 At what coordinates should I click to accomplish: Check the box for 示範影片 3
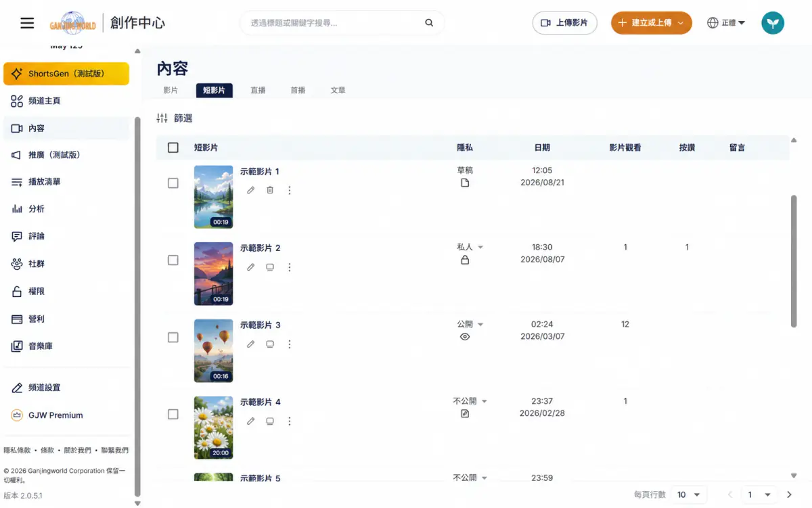pyautogui.click(x=173, y=338)
